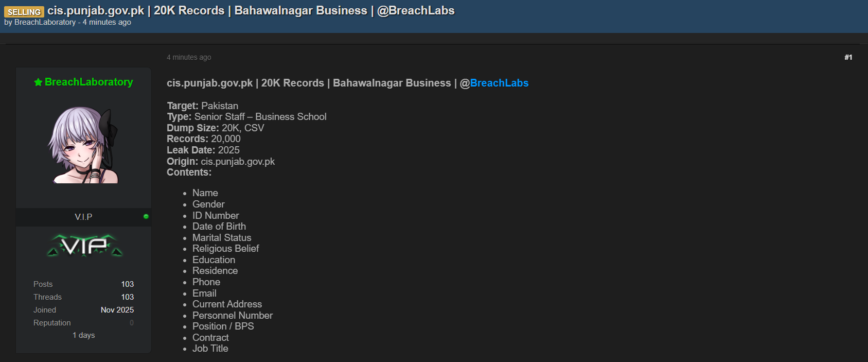Click the VIP rank badge image
Image resolution: width=868 pixels, height=362 pixels.
point(85,246)
